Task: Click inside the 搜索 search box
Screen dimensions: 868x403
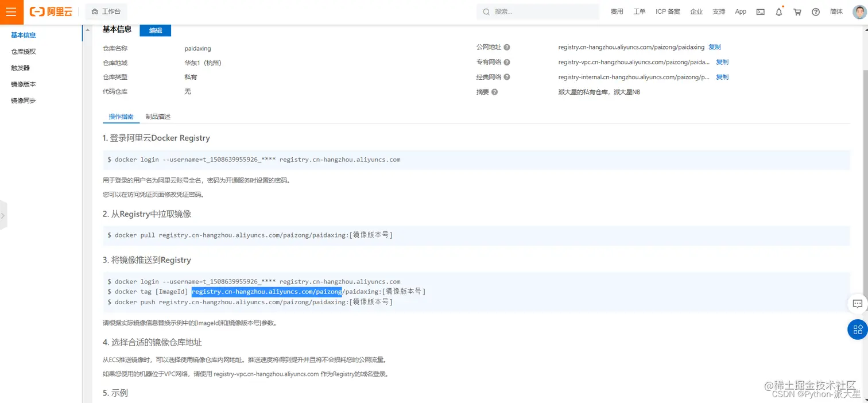Action: click(537, 11)
